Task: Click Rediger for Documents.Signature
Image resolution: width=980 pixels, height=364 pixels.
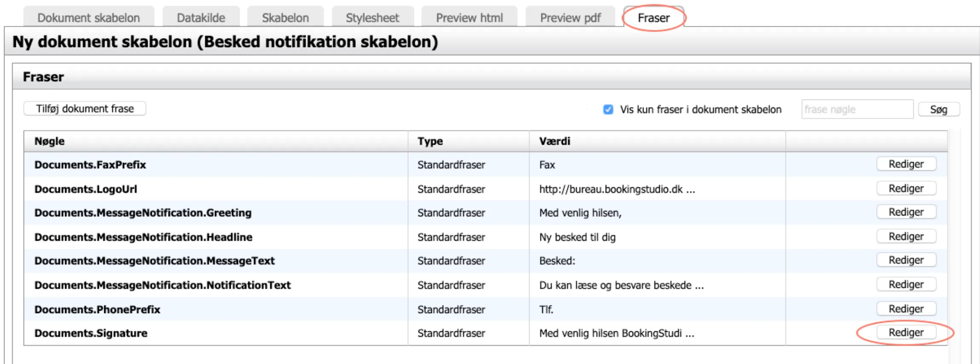Action: (x=906, y=332)
